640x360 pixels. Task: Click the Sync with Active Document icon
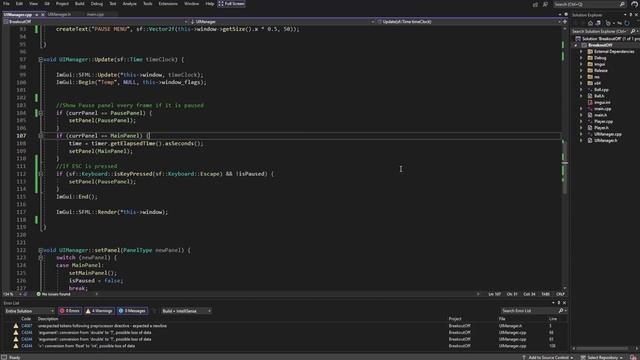(619, 23)
